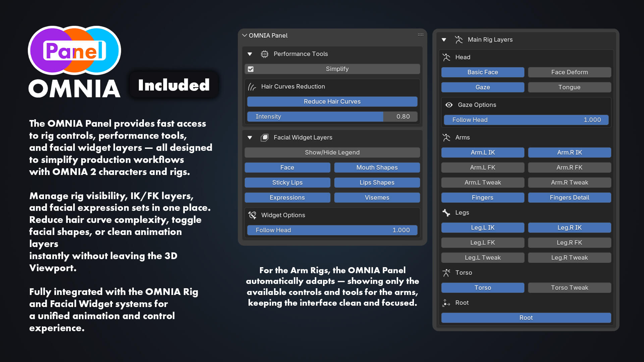This screenshot has width=644, height=362.
Task: Click the Main Rig Layers armature icon
Action: pos(459,40)
